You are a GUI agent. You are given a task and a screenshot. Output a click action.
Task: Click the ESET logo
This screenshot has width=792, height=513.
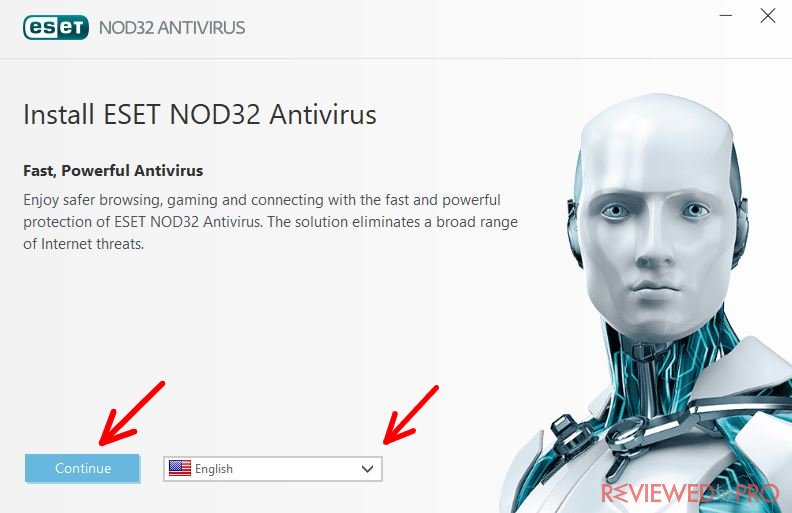(x=56, y=27)
